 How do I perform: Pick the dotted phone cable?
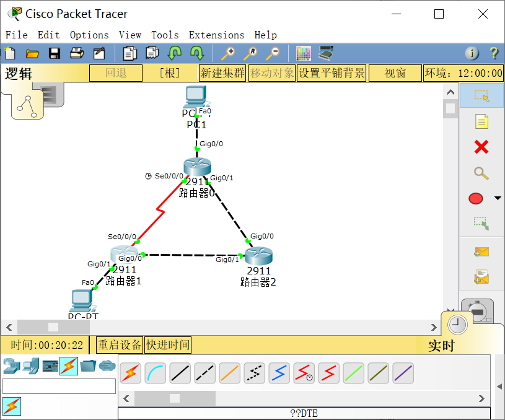point(255,374)
